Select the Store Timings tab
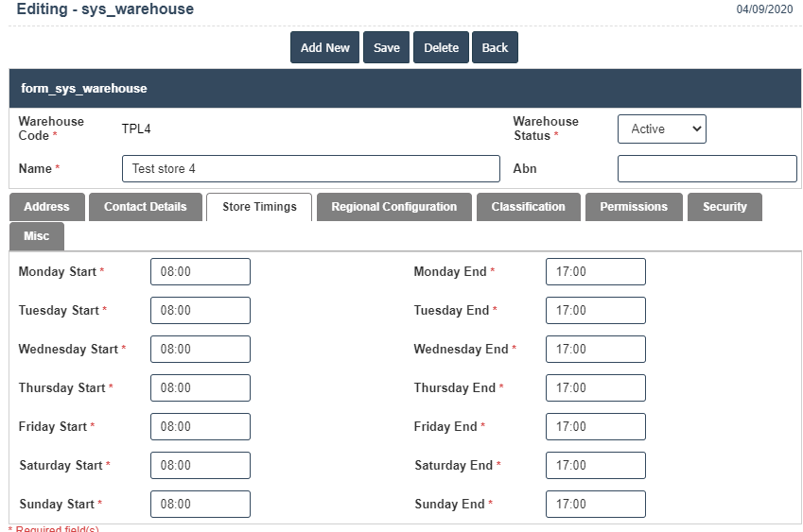Image resolution: width=803 pixels, height=532 pixels. (x=259, y=207)
